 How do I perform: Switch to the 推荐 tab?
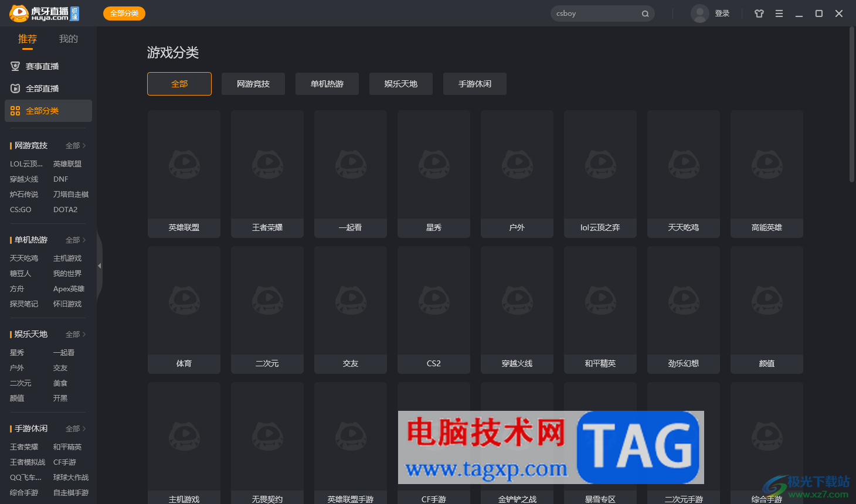coord(28,39)
